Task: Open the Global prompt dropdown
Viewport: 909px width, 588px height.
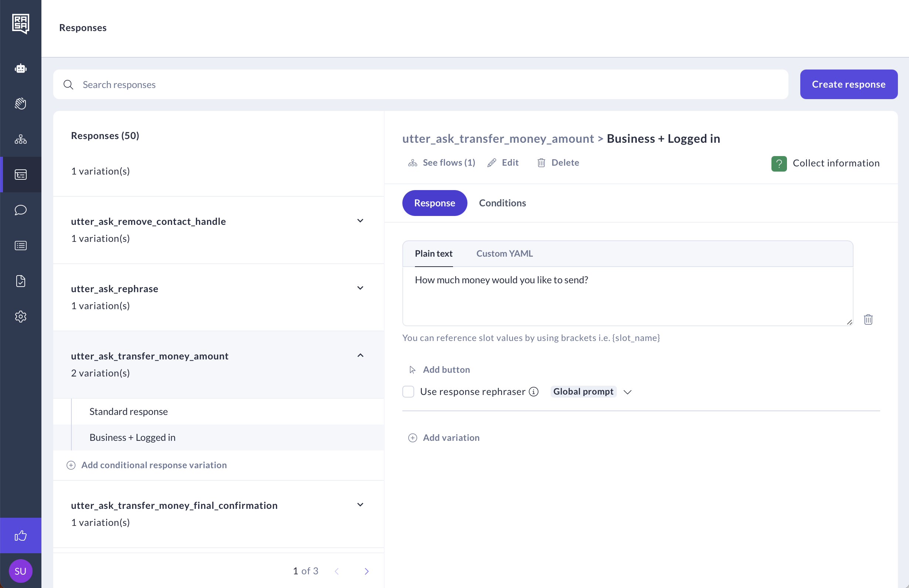Action: [628, 392]
